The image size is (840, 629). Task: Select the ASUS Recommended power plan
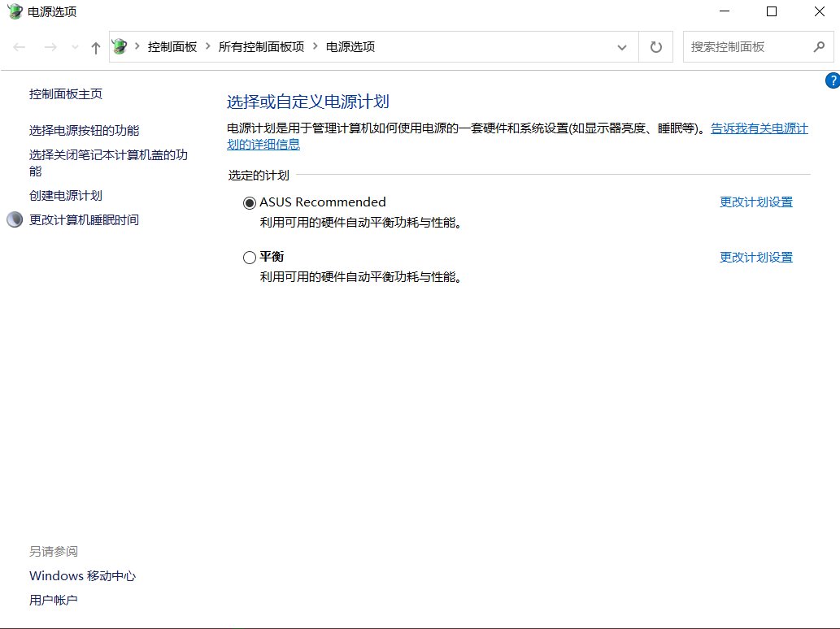click(x=250, y=202)
